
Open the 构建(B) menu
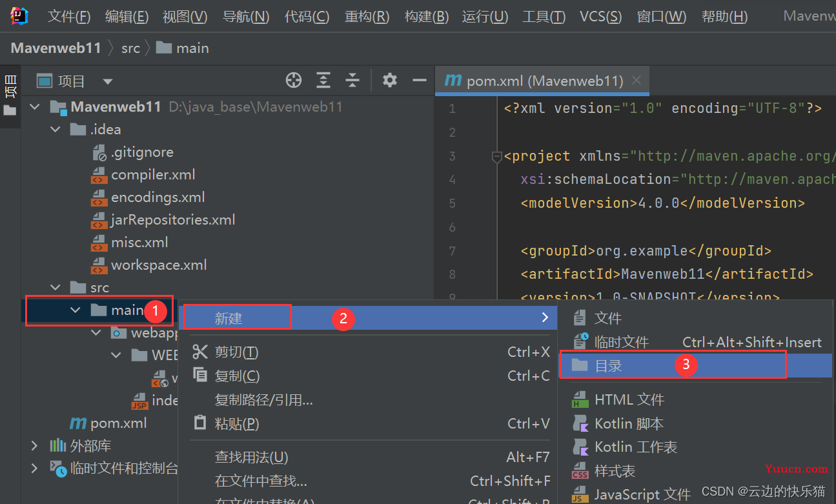(x=427, y=17)
